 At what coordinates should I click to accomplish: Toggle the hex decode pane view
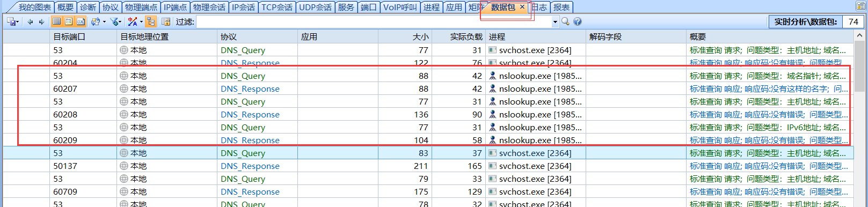81,21
